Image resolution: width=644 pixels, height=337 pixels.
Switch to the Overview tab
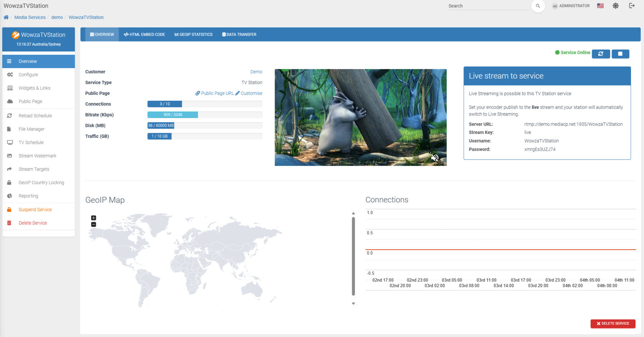pos(102,35)
